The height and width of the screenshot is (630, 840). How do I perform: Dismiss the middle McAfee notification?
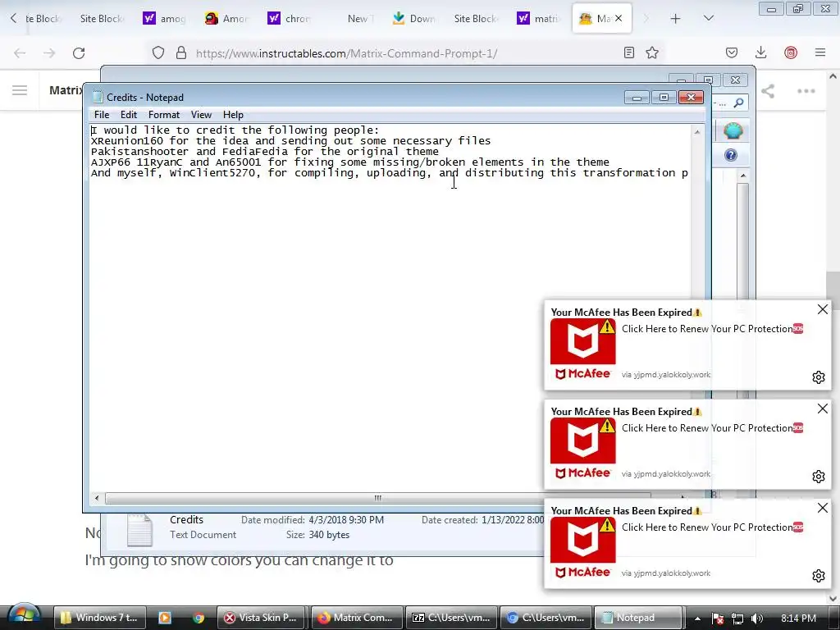pos(823,409)
